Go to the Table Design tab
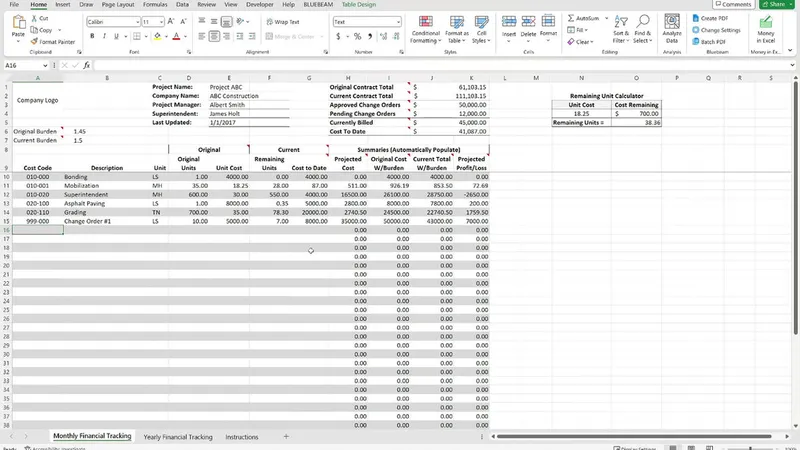The height and width of the screenshot is (450, 800). [359, 5]
